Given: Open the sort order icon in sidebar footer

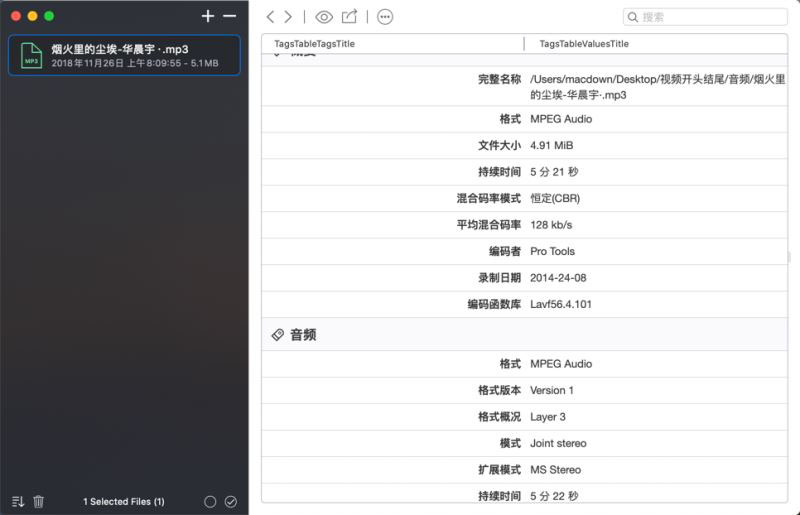Looking at the screenshot, I should [x=18, y=502].
